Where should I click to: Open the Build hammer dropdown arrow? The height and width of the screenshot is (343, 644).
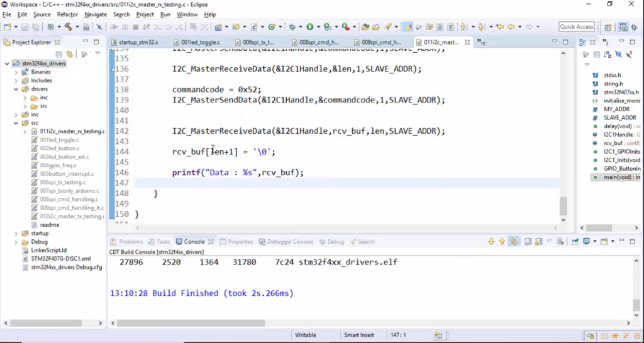pyautogui.click(x=77, y=26)
